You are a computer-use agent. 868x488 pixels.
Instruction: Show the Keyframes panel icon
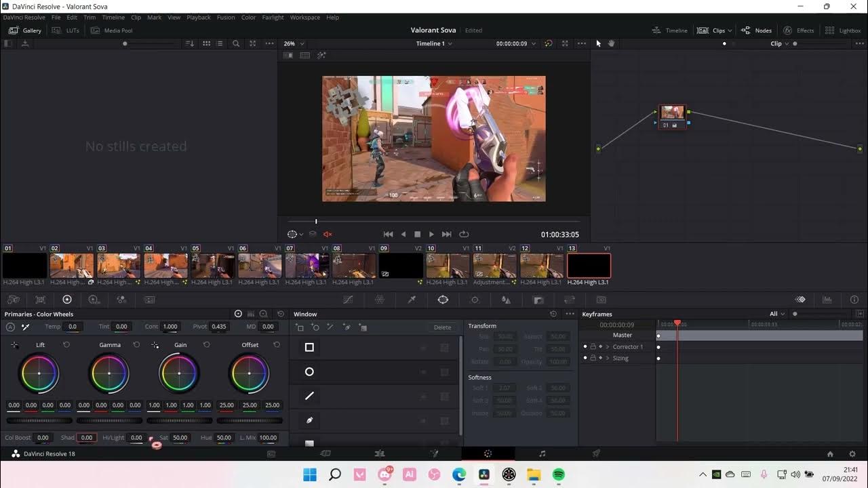pyautogui.click(x=800, y=300)
